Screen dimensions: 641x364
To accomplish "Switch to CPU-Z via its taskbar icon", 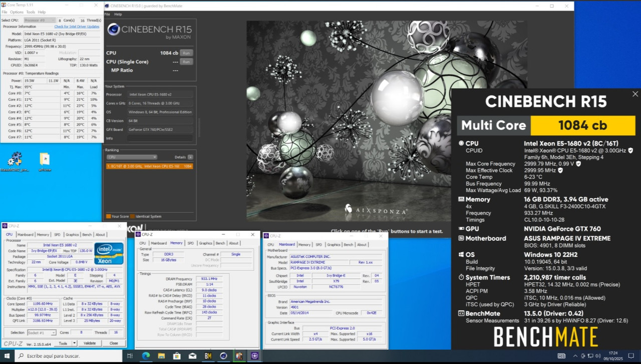I will [x=254, y=356].
